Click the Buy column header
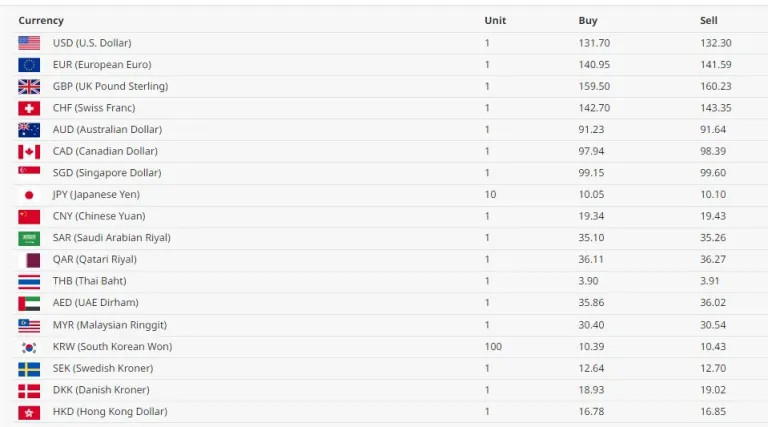 coord(588,21)
